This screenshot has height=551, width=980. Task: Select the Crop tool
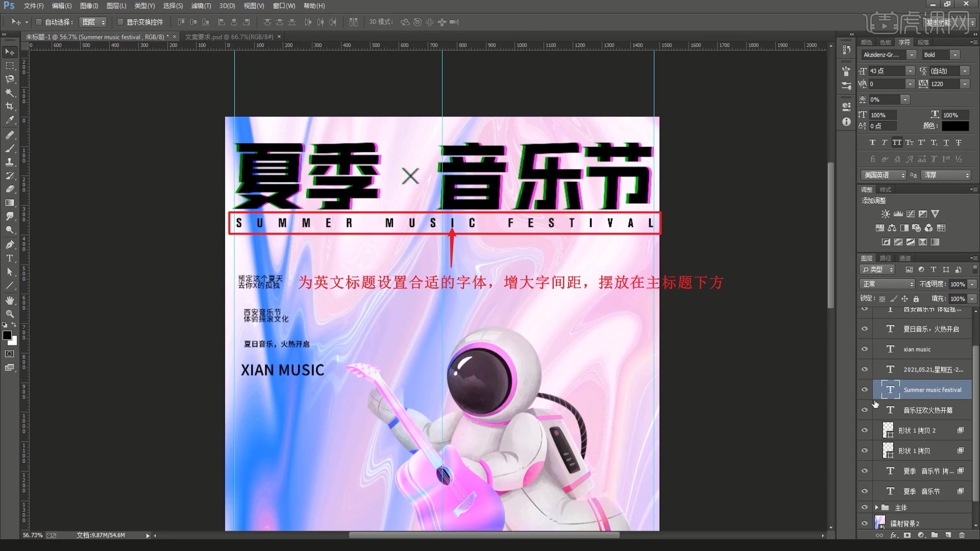[x=10, y=106]
